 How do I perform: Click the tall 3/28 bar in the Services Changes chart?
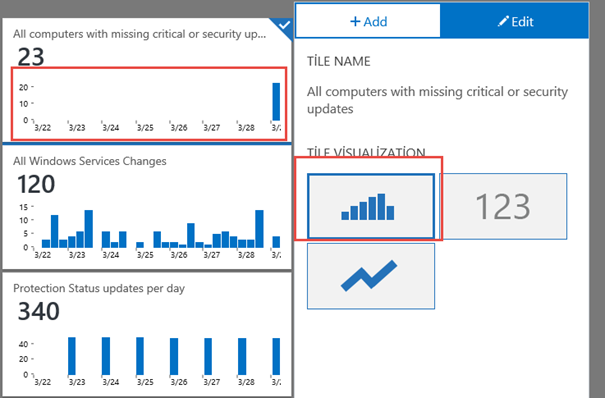[259, 229]
